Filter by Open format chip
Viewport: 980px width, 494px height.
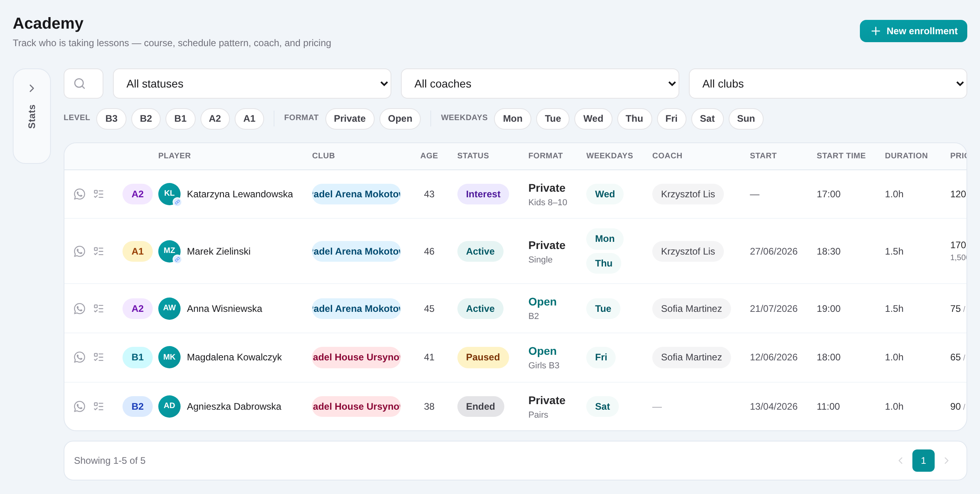point(400,119)
